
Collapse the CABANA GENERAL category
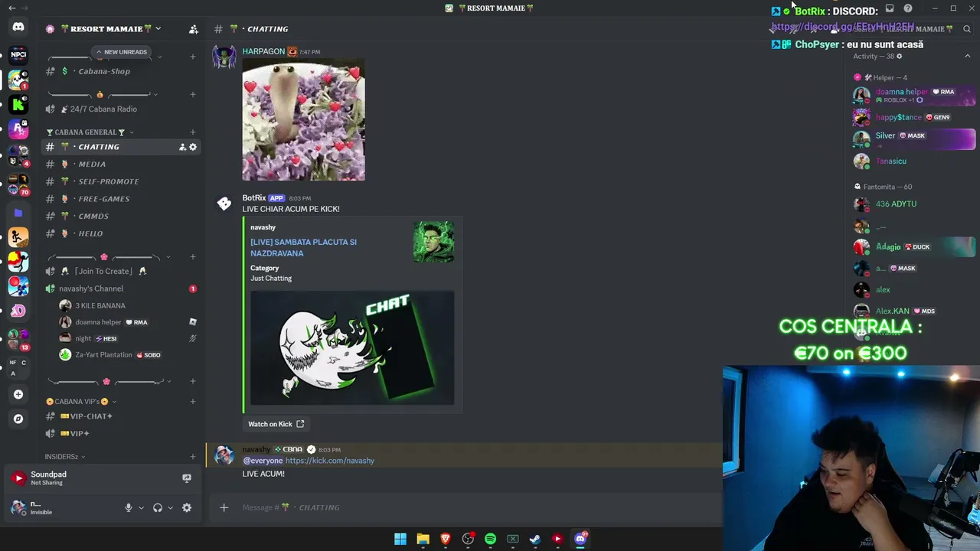(x=90, y=132)
